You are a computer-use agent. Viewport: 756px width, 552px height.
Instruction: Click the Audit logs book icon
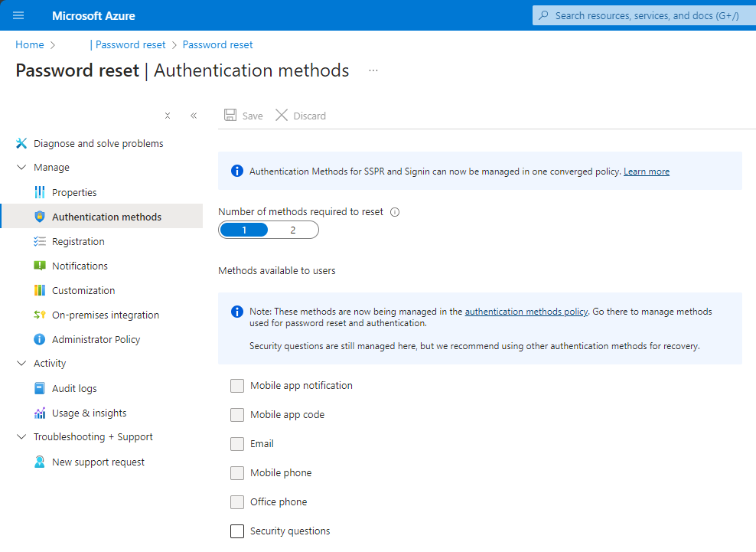(x=40, y=388)
